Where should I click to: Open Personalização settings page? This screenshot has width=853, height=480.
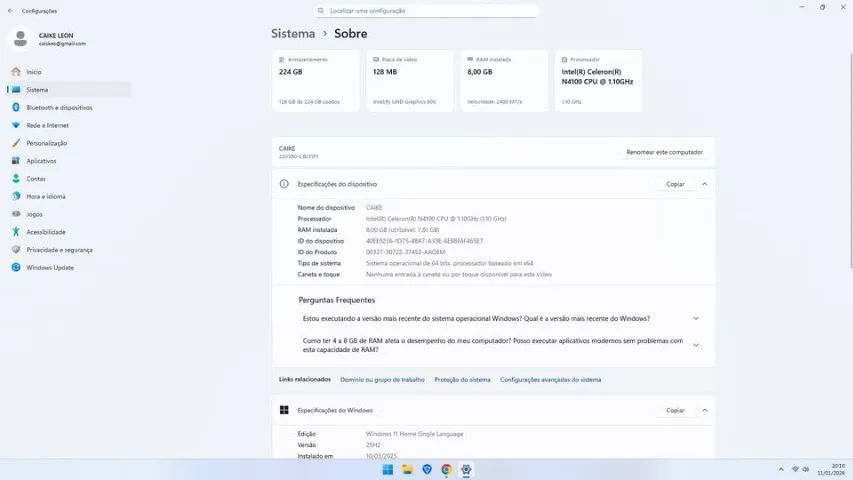click(46, 143)
